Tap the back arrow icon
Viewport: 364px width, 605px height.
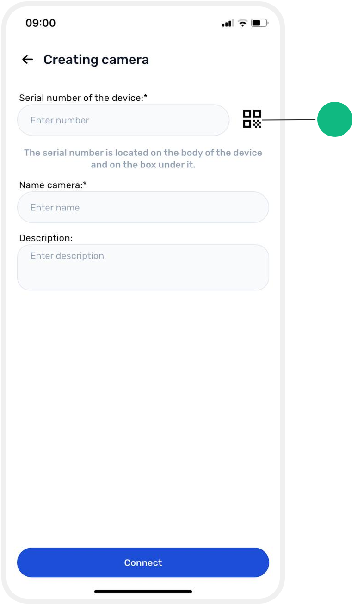pyautogui.click(x=28, y=59)
